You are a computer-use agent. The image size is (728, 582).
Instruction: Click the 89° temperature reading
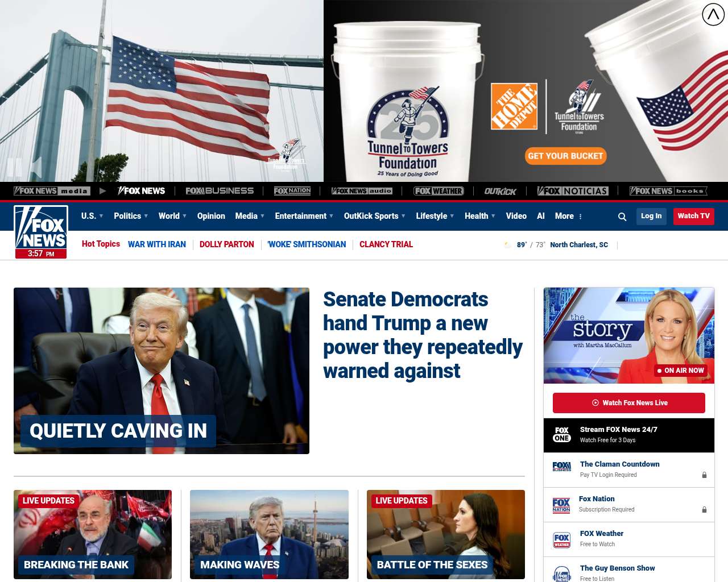(x=522, y=245)
